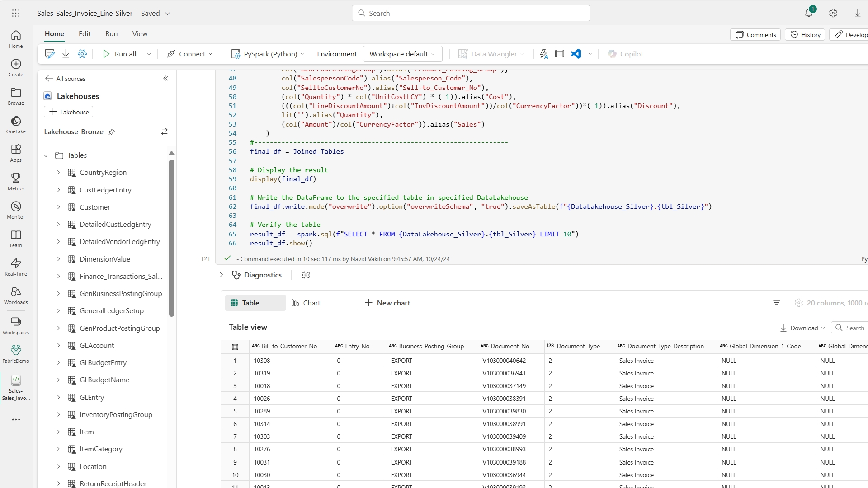
Task: Click the swap source icon beside Lakehouse_Bronze
Action: [164, 131]
